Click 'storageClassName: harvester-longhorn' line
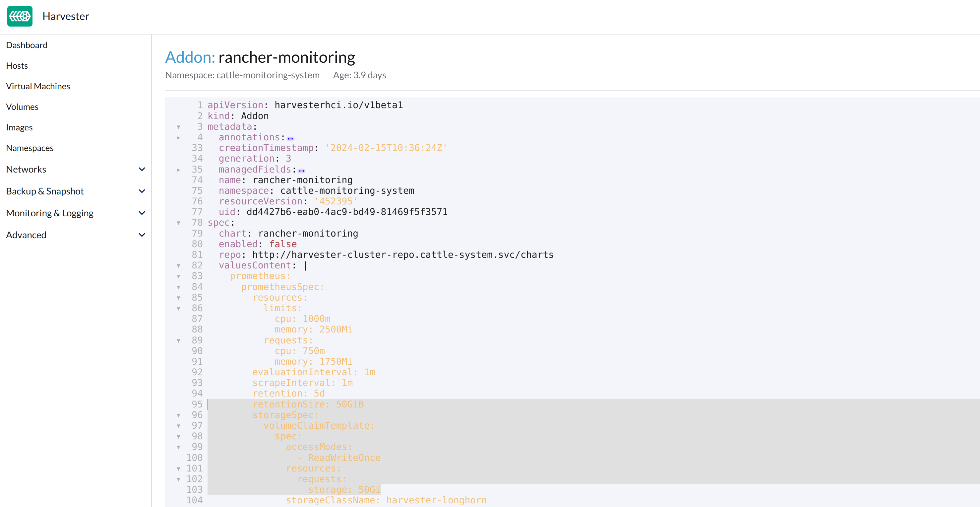This screenshot has height=507, width=980. coord(386,500)
